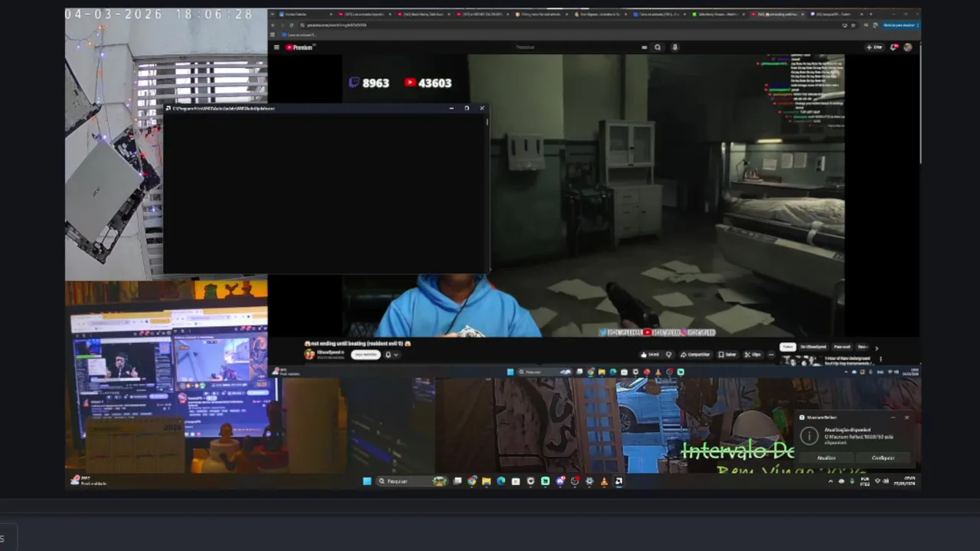Click the subscription button beside IShowSpeed
980x551 pixels.
(365, 354)
